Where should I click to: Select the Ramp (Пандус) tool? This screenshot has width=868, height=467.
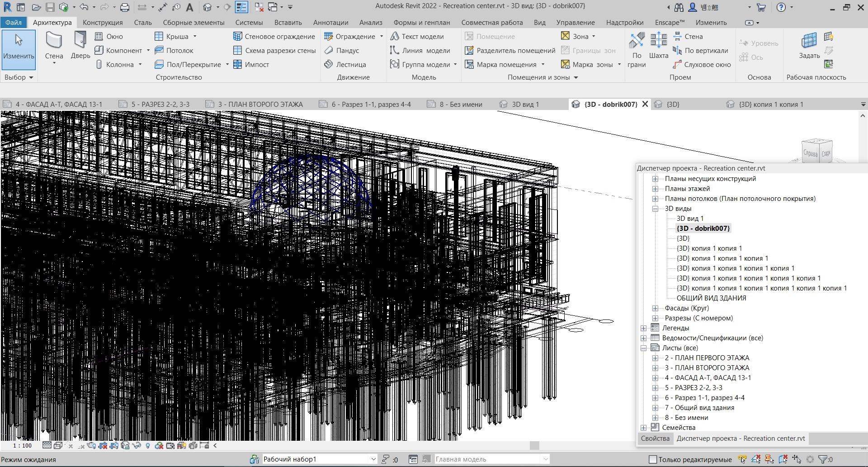[x=341, y=50]
